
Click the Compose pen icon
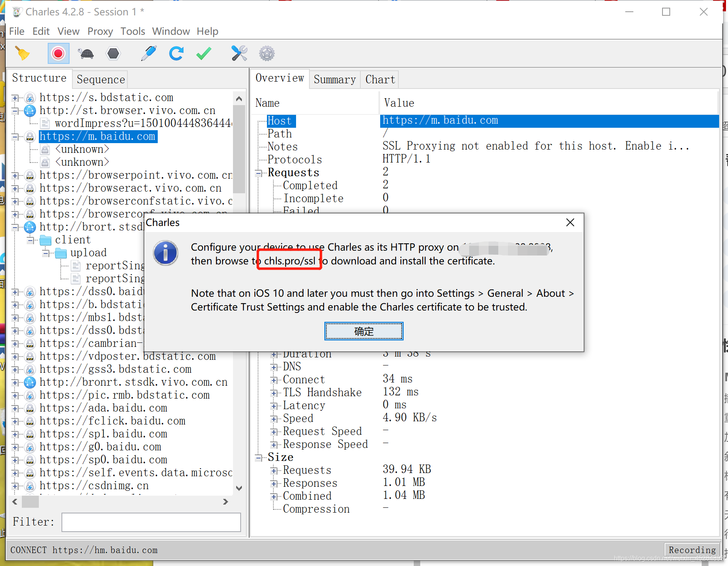click(x=148, y=53)
